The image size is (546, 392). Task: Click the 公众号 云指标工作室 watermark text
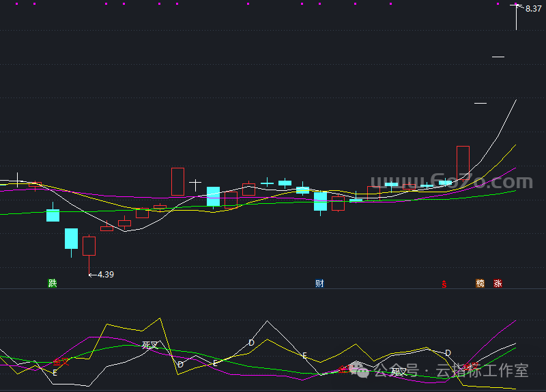pos(450,370)
